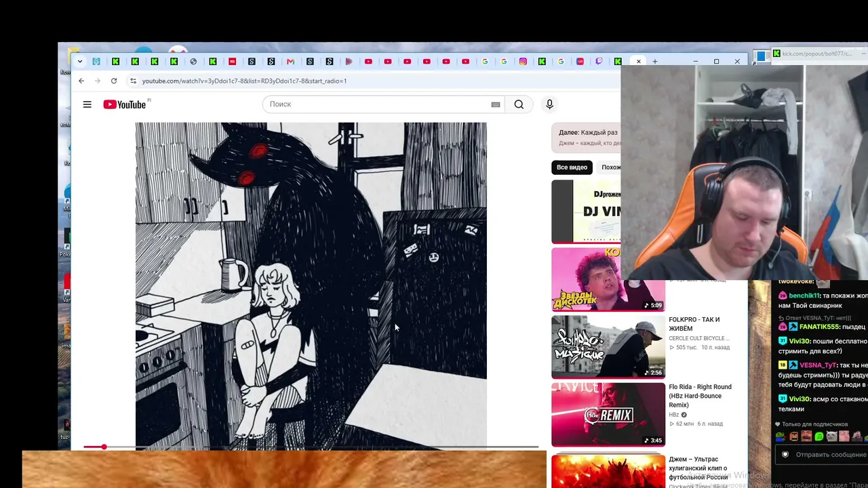
Task: Switch to the Twitch tab
Action: tap(599, 62)
